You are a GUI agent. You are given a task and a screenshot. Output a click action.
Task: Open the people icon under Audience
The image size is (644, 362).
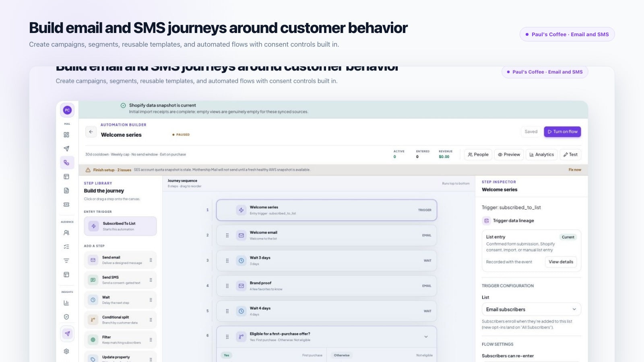click(x=66, y=232)
